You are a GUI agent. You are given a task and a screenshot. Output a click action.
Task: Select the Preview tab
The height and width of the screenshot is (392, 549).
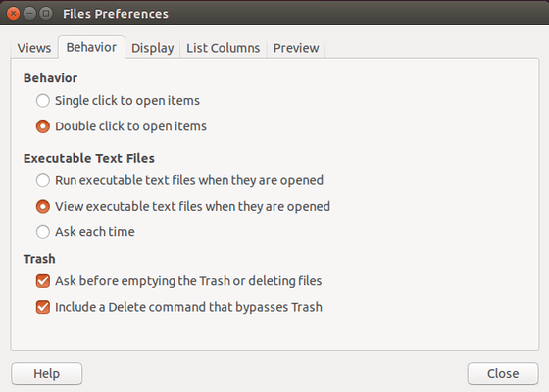(296, 48)
